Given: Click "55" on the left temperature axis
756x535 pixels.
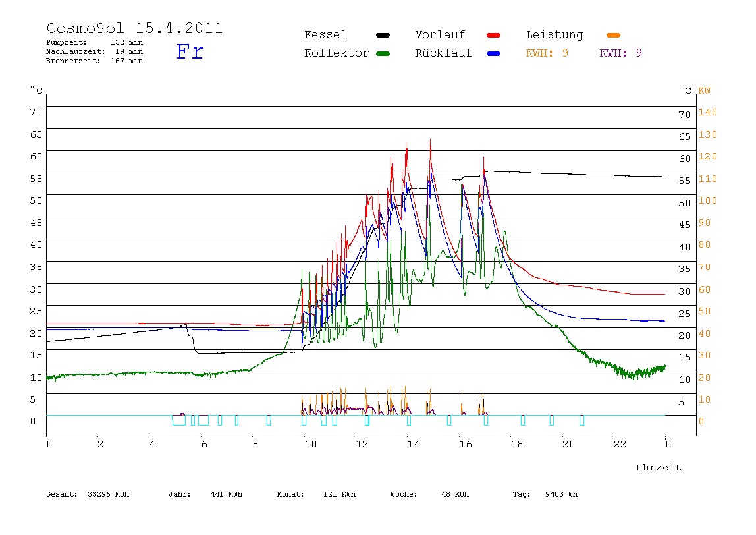Looking at the screenshot, I should pos(36,179).
